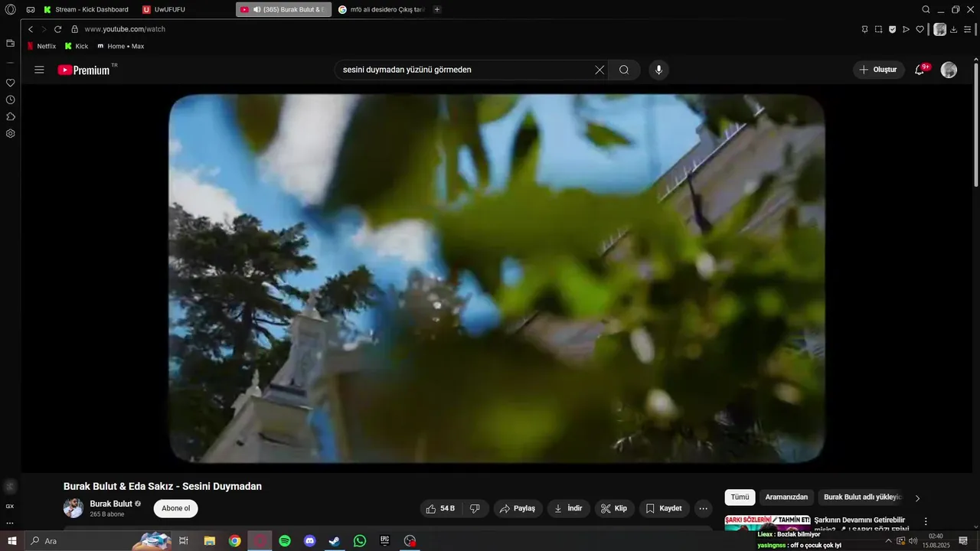Switch to mfö ali desidero browser tab
Viewport: 980px width, 551px height.
381,9
